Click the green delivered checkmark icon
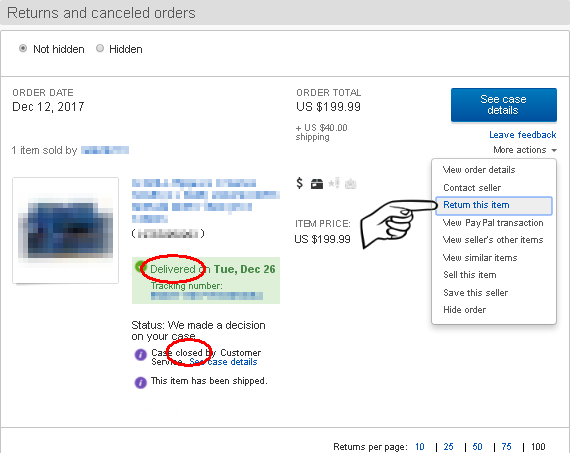570x456 pixels. pyautogui.click(x=139, y=267)
